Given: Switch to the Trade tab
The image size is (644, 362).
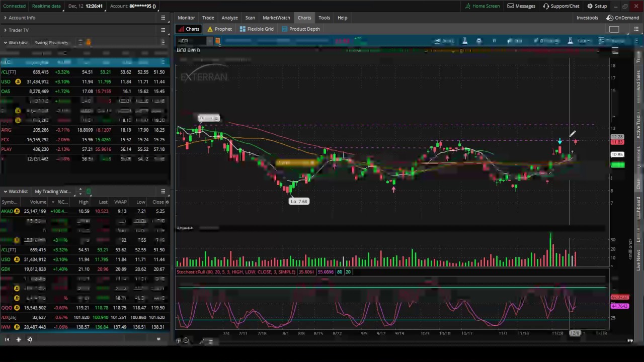Looking at the screenshot, I should point(208,18).
